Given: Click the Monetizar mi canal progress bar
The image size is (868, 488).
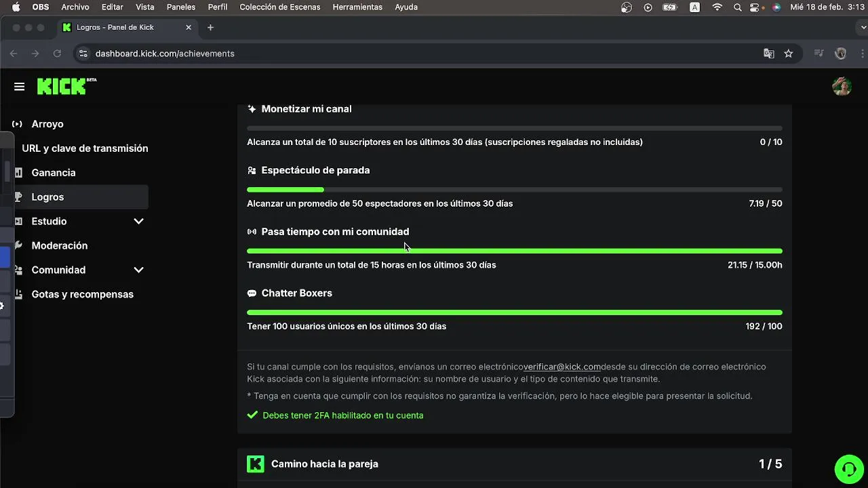Looking at the screenshot, I should [x=515, y=128].
